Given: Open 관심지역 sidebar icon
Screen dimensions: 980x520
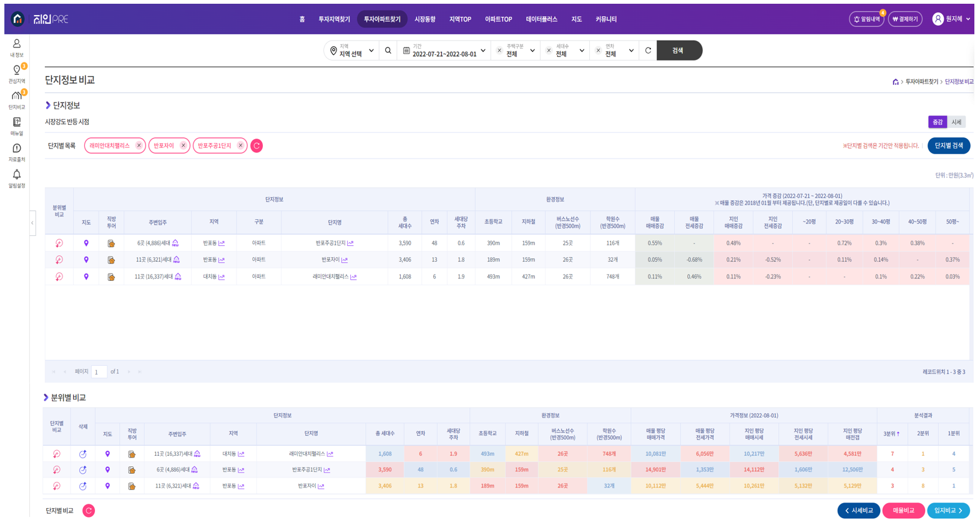Looking at the screenshot, I should tap(17, 74).
